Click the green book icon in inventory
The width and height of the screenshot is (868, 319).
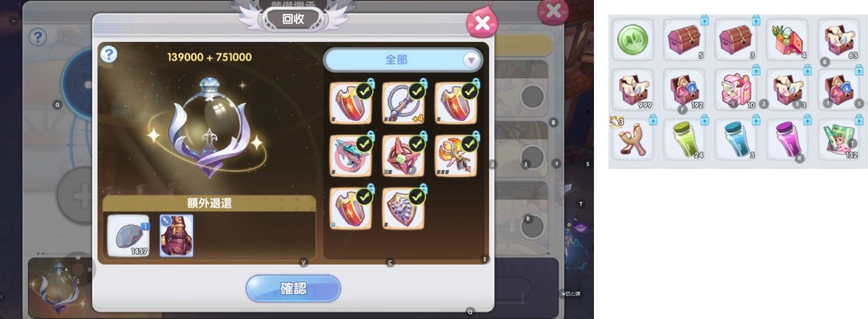[x=633, y=39]
